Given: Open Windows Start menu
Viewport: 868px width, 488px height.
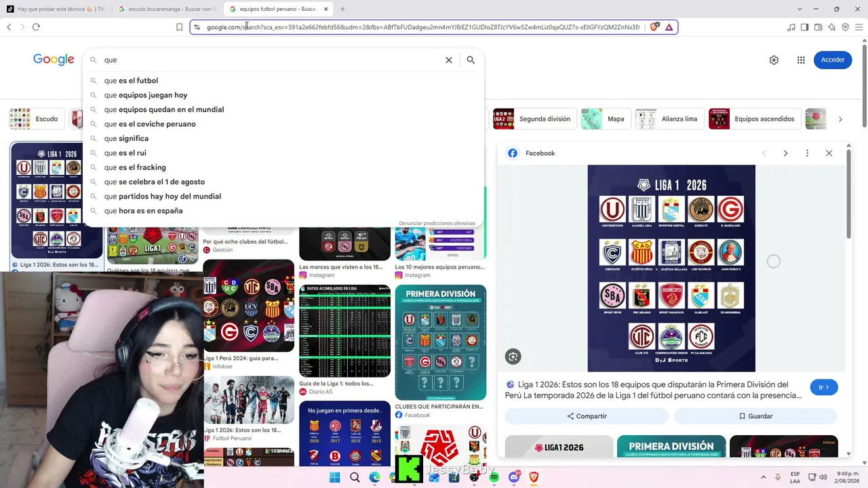Looking at the screenshot, I should 334,477.
